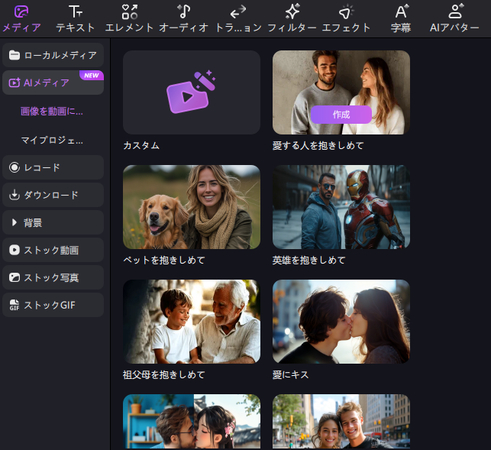This screenshot has width=491, height=450.
Task: Click the 背景 label text
Action: tap(33, 223)
